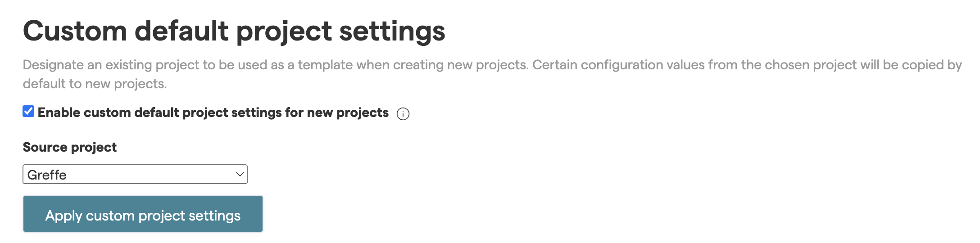Image resolution: width=980 pixels, height=243 pixels.
Task: Click the word 'settings' in the page title
Action: point(392,31)
